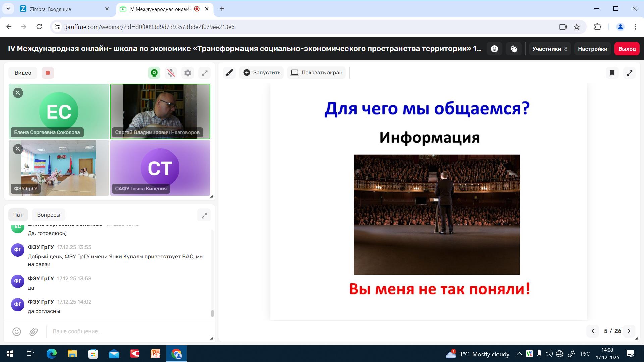The height and width of the screenshot is (362, 644).
Task: Select the Чат tab
Action: 18,215
